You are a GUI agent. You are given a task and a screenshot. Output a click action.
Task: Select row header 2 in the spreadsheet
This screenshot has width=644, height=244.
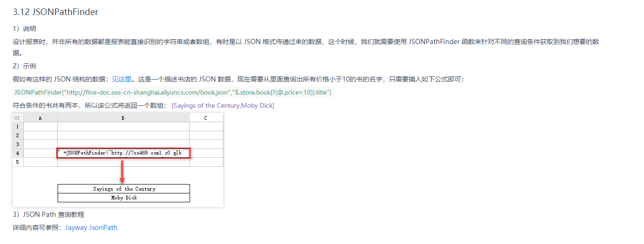(x=18, y=135)
